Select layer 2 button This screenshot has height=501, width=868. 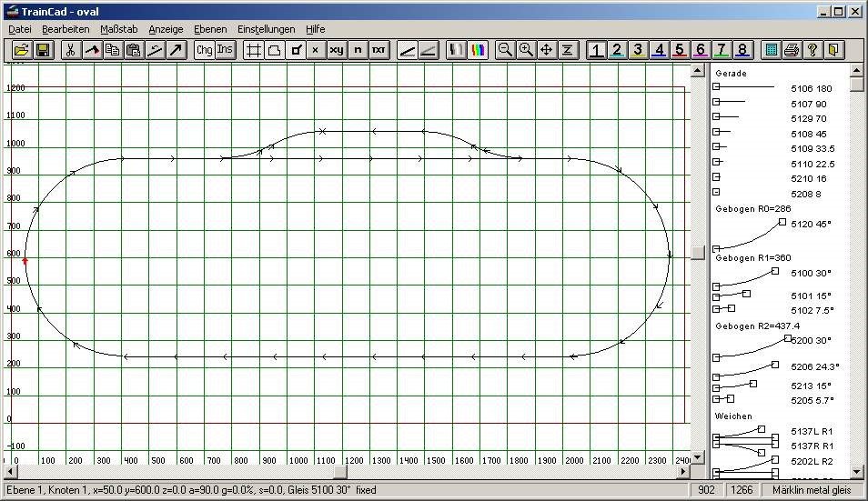(617, 50)
